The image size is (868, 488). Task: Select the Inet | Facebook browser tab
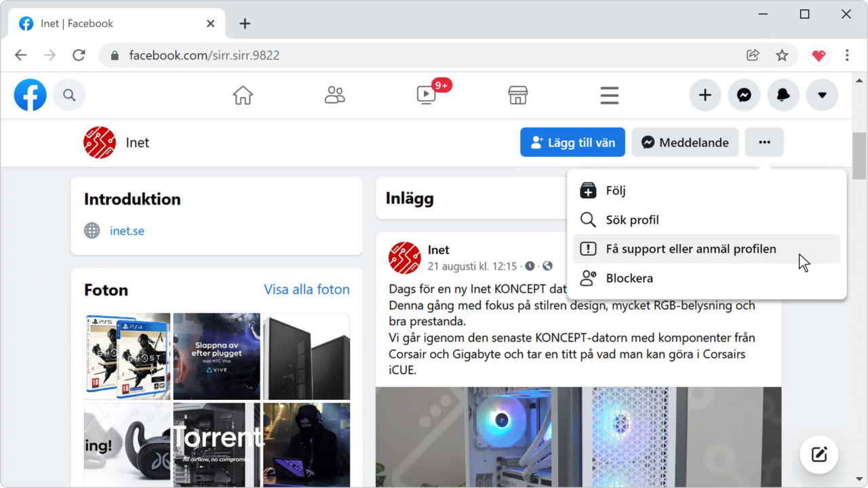pyautogui.click(x=117, y=23)
